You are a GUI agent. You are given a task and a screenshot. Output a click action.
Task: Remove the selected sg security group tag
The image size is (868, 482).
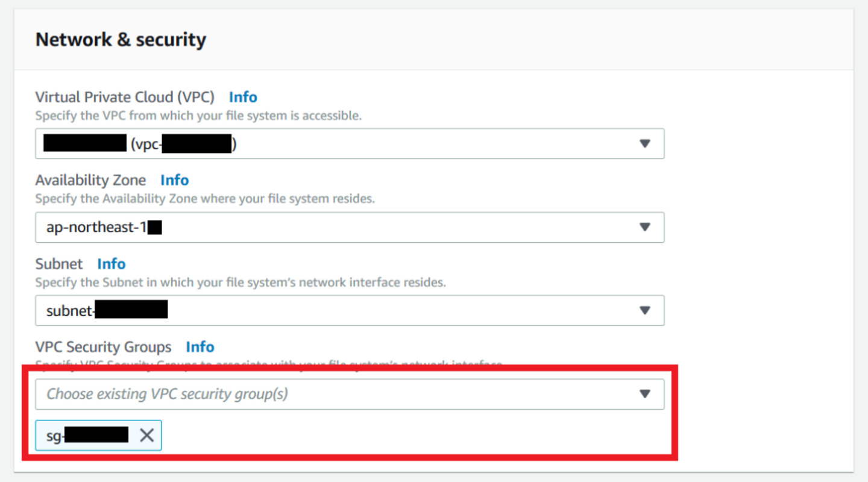[x=146, y=435]
